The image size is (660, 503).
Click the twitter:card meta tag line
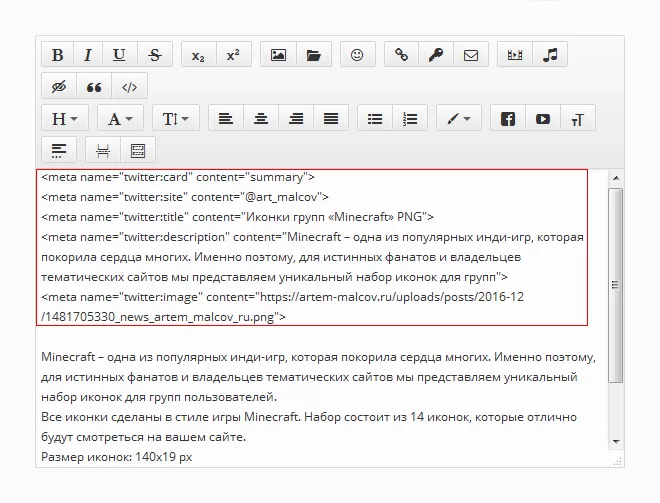tap(178, 177)
